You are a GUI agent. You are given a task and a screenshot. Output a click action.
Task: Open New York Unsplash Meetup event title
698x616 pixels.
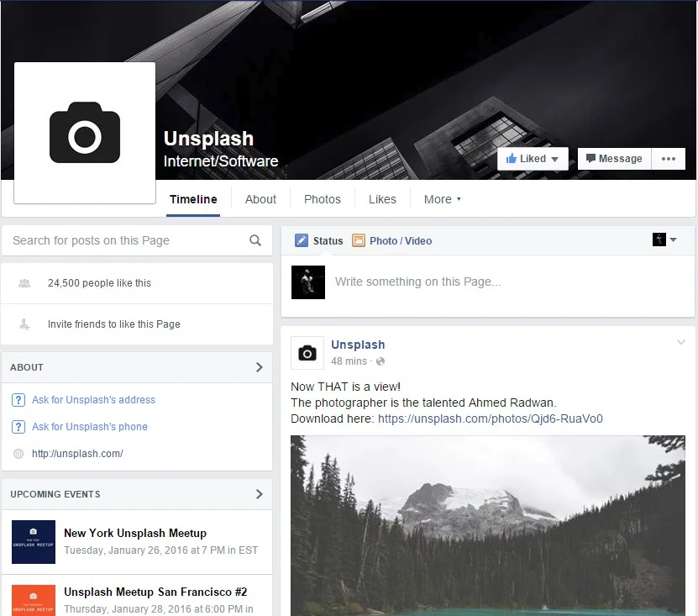[135, 533]
